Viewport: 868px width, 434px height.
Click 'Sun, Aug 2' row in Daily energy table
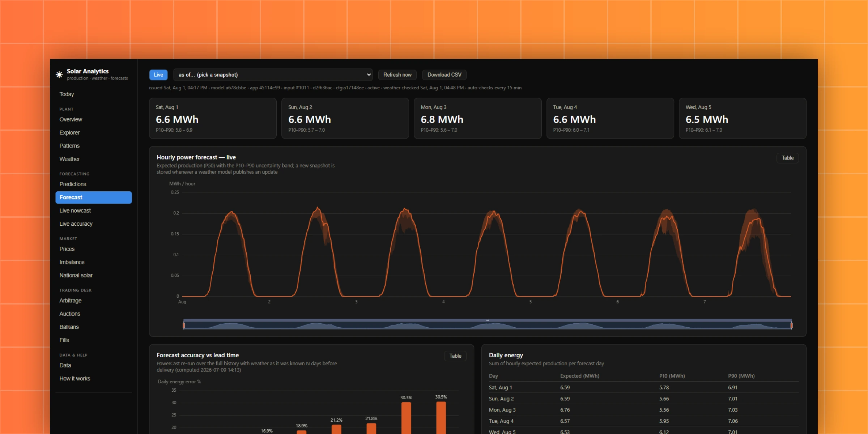pos(644,399)
